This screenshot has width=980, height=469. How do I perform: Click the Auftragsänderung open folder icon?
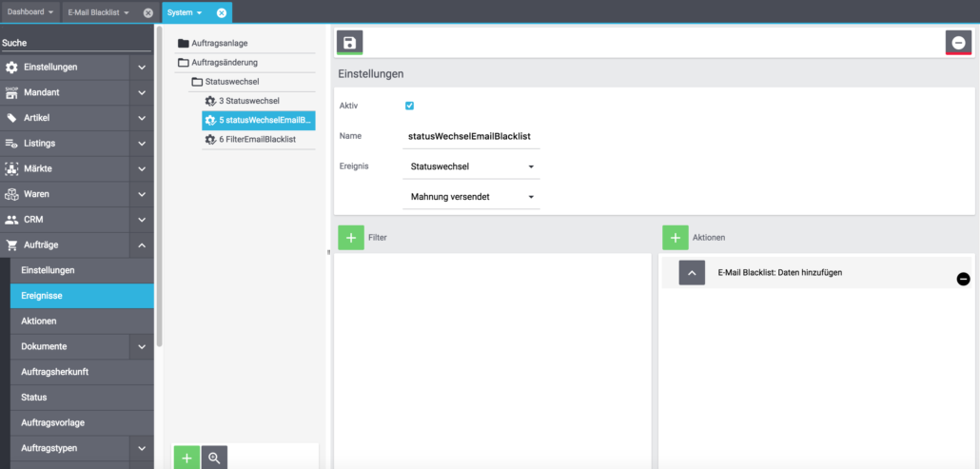(x=183, y=63)
